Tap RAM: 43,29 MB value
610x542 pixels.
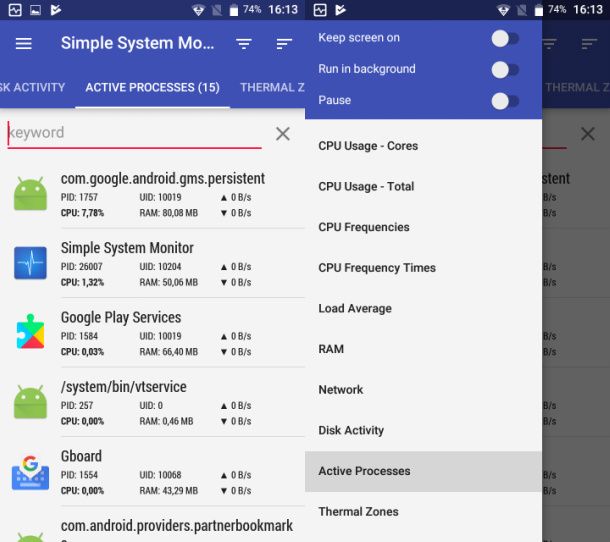pyautogui.click(x=168, y=491)
